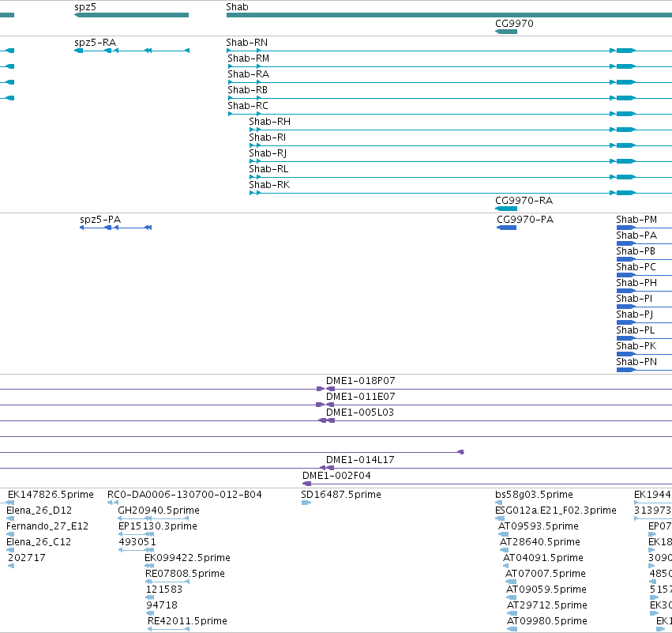Open the Shab-RI transcript label
The width and height of the screenshot is (672, 633).
click(x=268, y=138)
